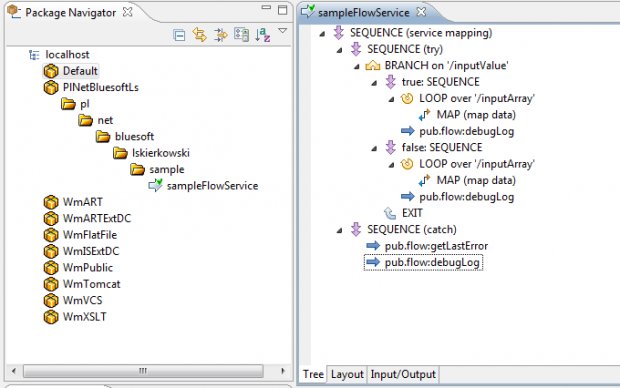Click the WmPublic package icon
Viewport: 620px width, 388px height.
[x=51, y=268]
